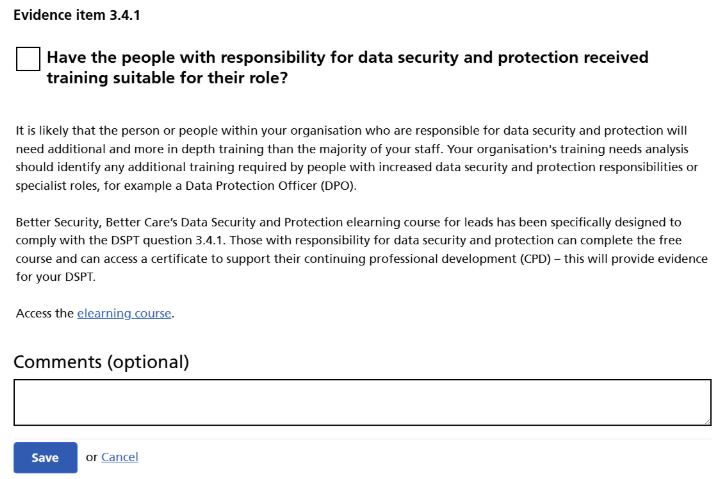Click the word 'or' beside Cancel
Screen dimensions: 717x479
point(91,457)
